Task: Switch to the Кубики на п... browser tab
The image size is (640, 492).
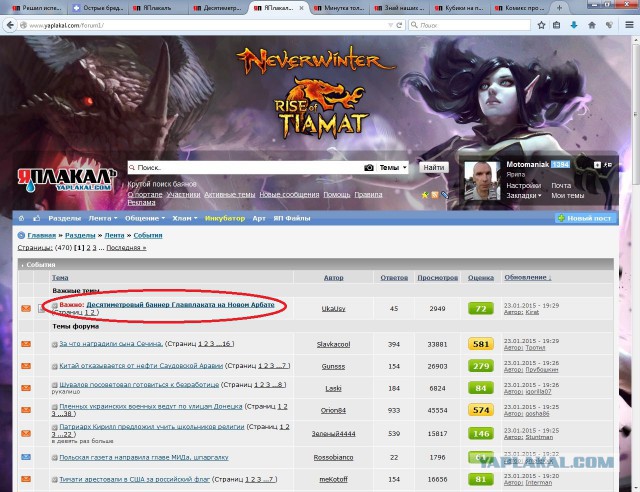Action: tap(460, 8)
